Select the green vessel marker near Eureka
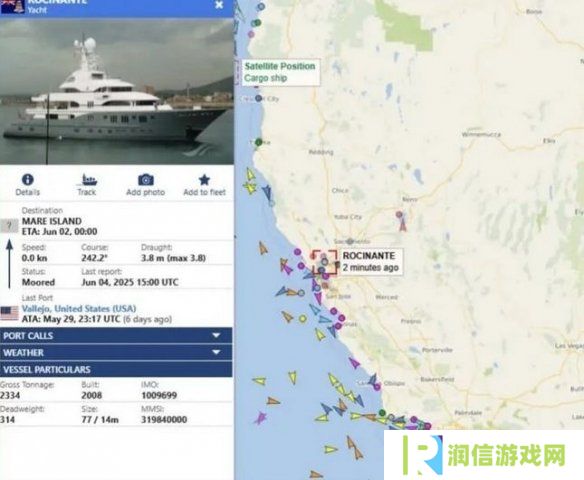The width and height of the screenshot is (584, 480). (x=258, y=142)
